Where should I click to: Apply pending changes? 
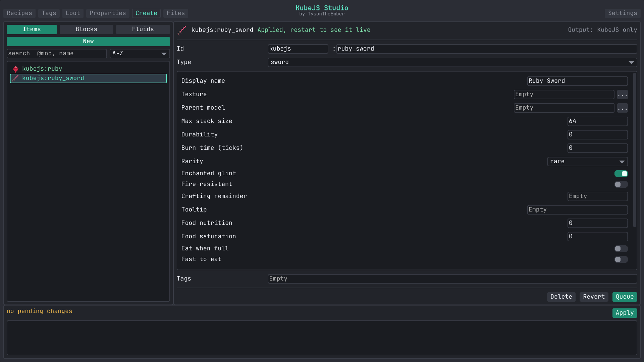click(625, 313)
